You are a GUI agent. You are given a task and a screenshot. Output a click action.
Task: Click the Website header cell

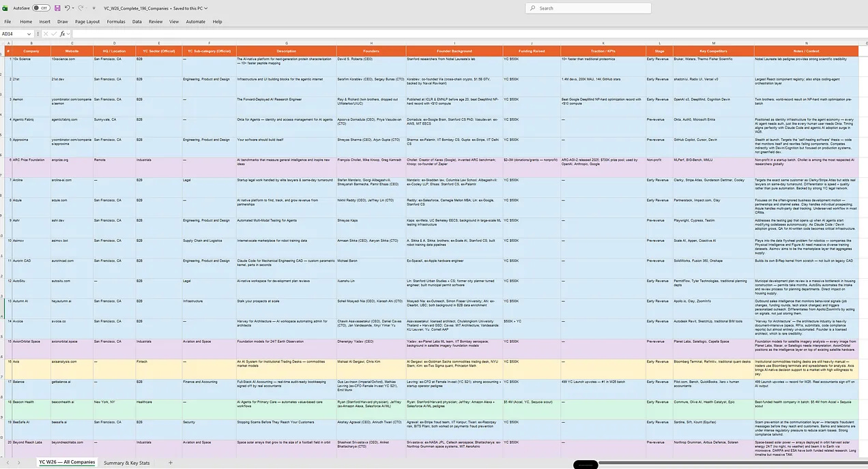point(72,51)
